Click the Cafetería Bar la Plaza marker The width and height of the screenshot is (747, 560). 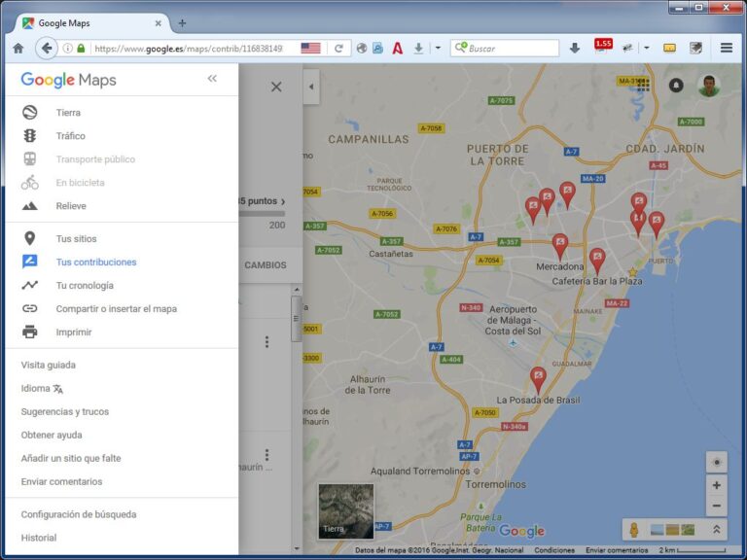coord(597,262)
